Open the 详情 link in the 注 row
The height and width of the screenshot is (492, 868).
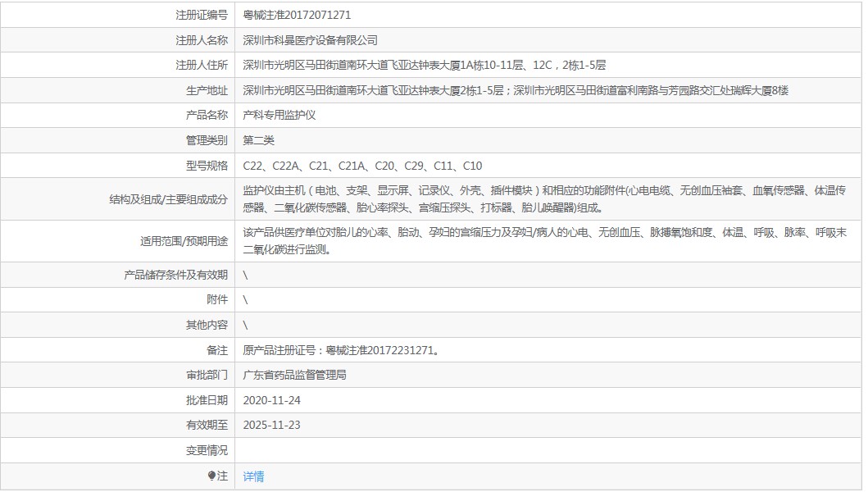(x=253, y=476)
